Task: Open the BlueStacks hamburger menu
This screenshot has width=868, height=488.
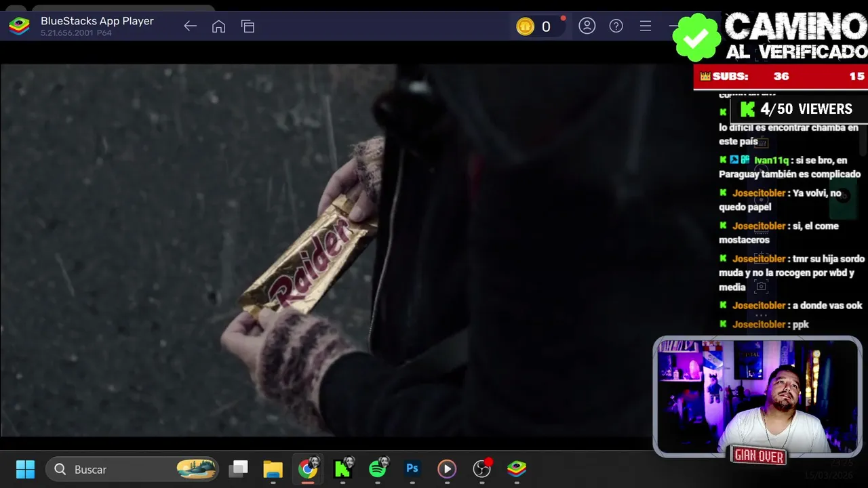Action: coord(646,26)
